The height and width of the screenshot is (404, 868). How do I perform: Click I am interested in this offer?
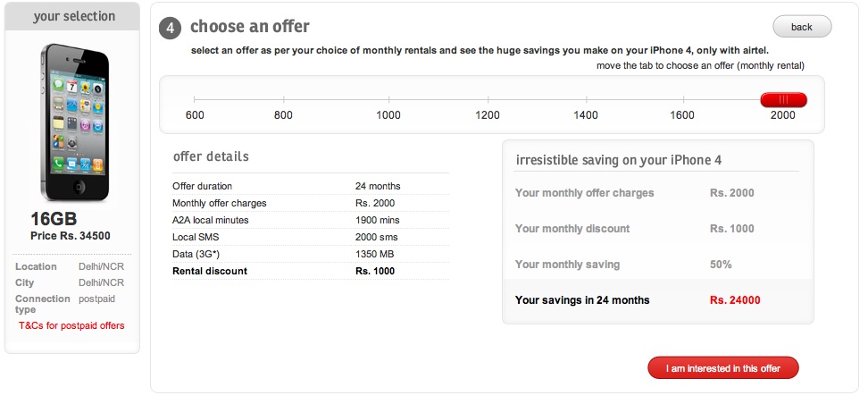pos(722,367)
